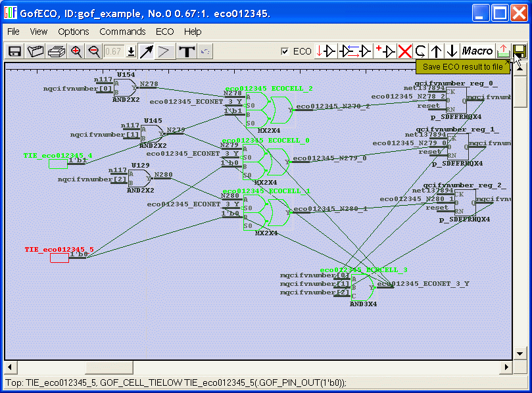This screenshot has height=393, width=532.
Task: Click the insert gate icon with red arrow
Action: [x=355, y=51]
